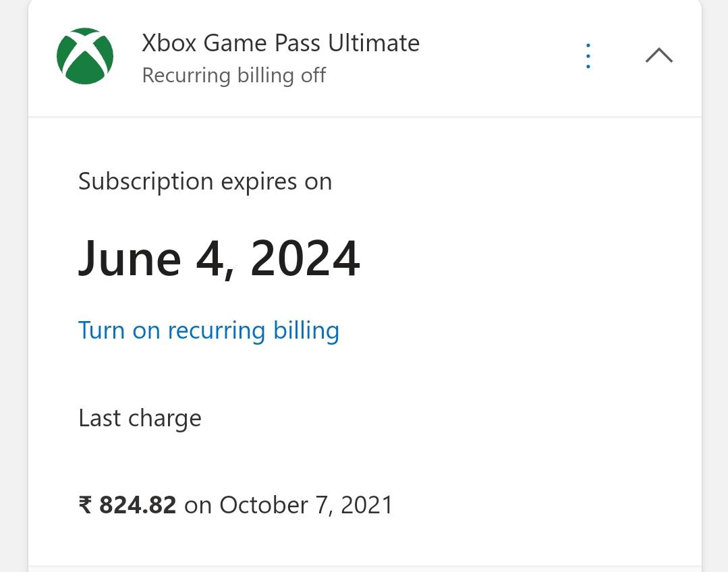Click the word 'billing' in the blue link
Viewport: 728px width, 572px height.
pyautogui.click(x=306, y=331)
